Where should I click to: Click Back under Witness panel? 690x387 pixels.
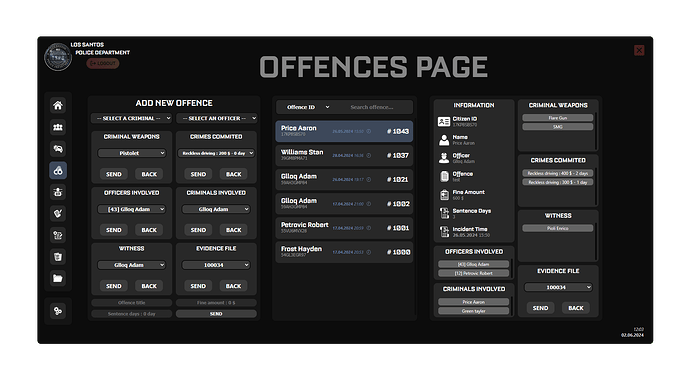click(x=149, y=286)
